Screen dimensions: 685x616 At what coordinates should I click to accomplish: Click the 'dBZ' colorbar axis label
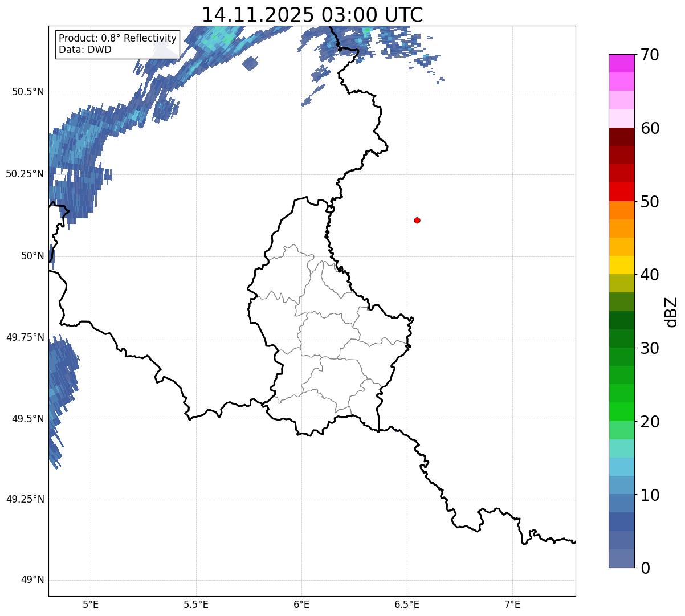(x=671, y=312)
